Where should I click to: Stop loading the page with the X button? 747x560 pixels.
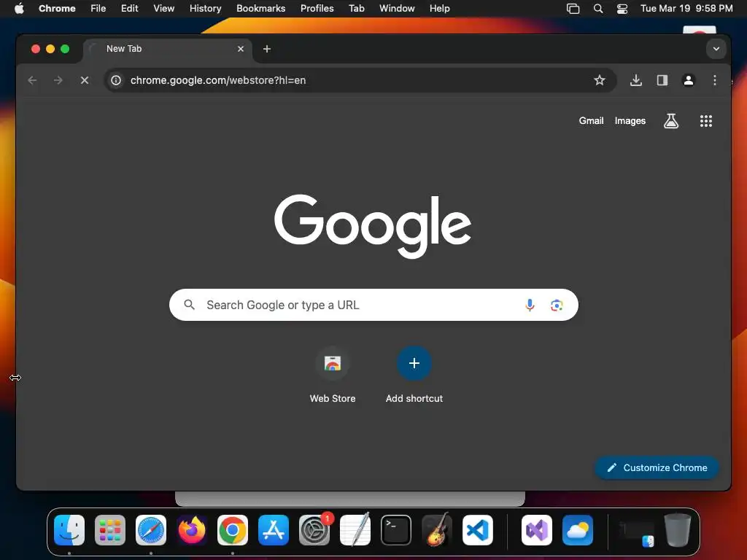pos(85,80)
